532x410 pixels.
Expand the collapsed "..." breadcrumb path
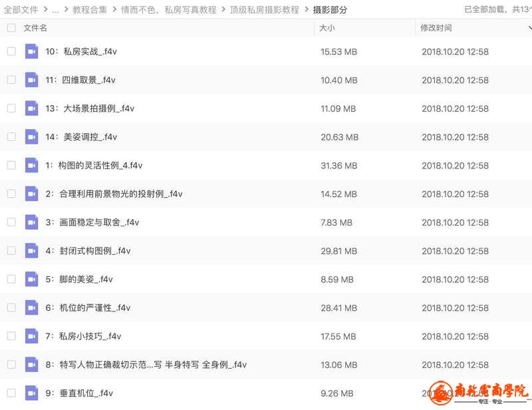coord(56,10)
